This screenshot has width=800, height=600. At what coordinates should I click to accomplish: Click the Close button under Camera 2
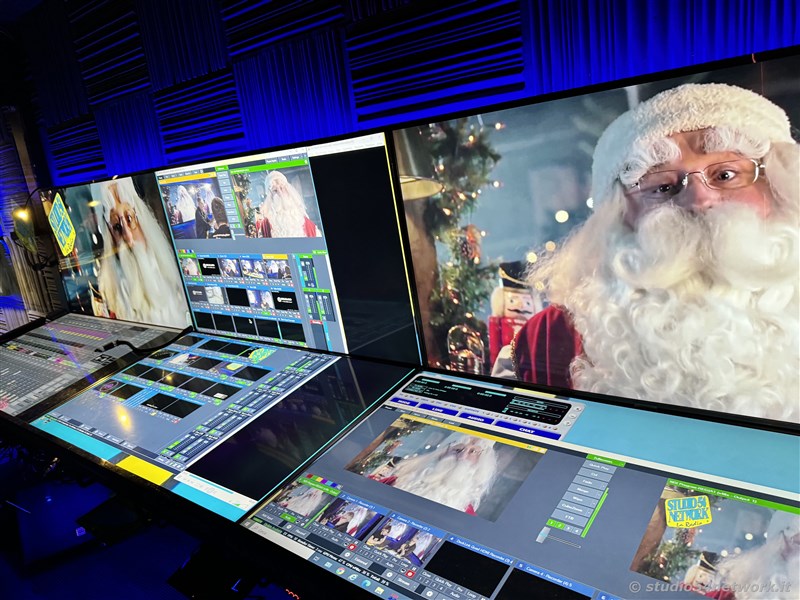[x=366, y=547]
